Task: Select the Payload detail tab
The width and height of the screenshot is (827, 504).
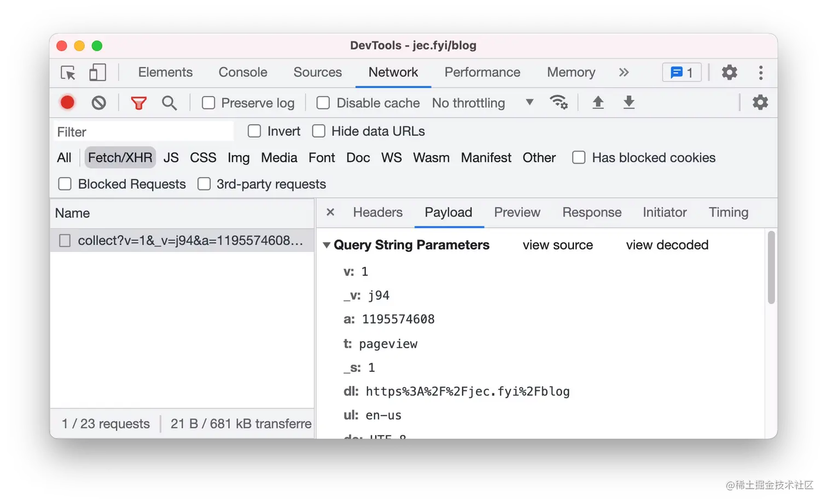Action: pos(449,212)
